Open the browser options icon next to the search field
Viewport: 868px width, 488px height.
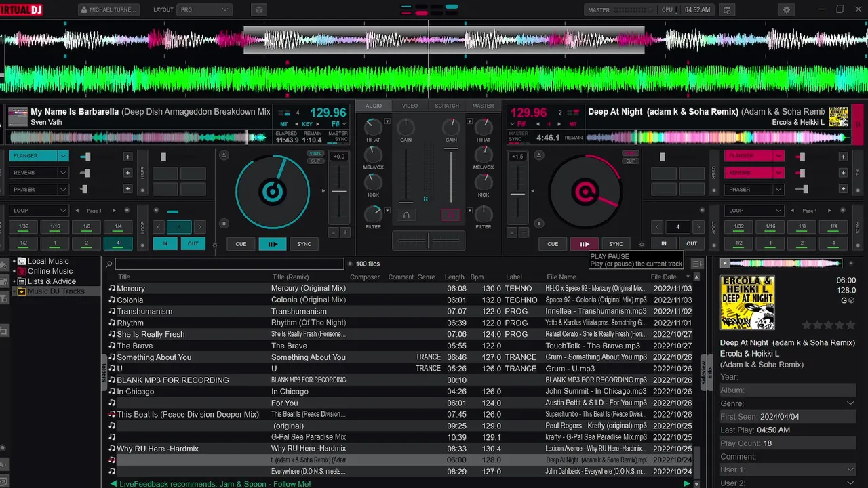[x=696, y=264]
